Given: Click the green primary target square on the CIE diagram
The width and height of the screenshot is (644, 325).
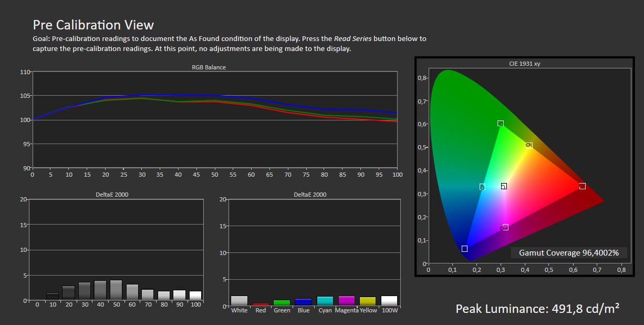Looking at the screenshot, I should click(501, 124).
